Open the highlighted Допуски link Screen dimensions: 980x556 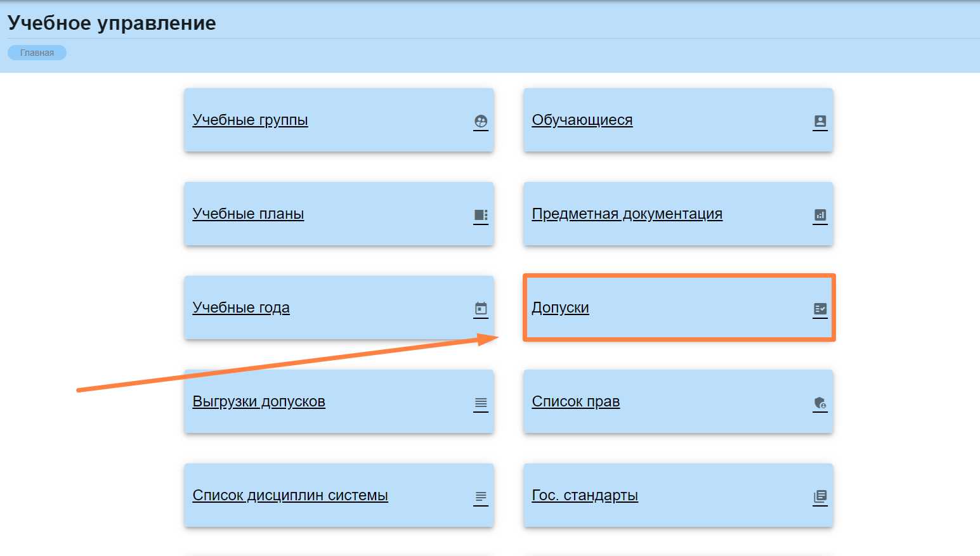point(560,307)
